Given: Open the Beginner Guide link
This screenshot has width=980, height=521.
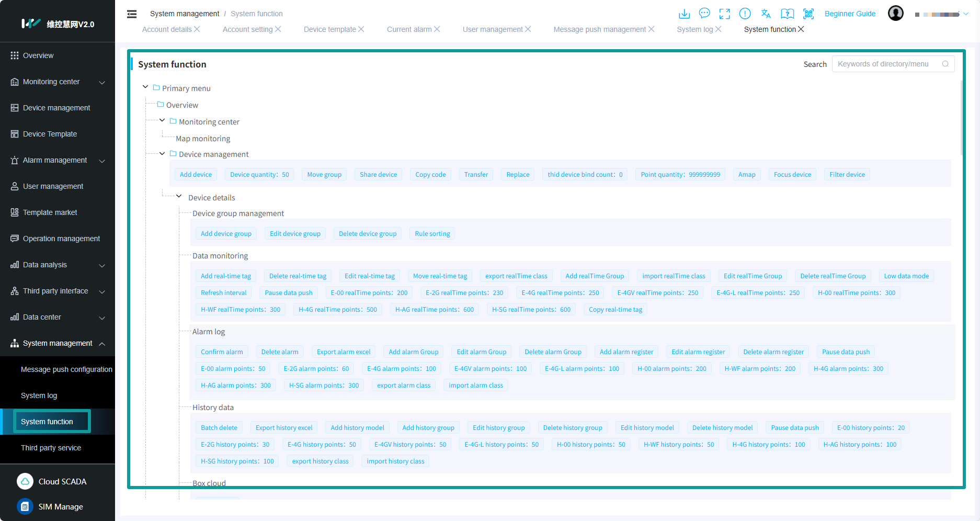Looking at the screenshot, I should [850, 14].
